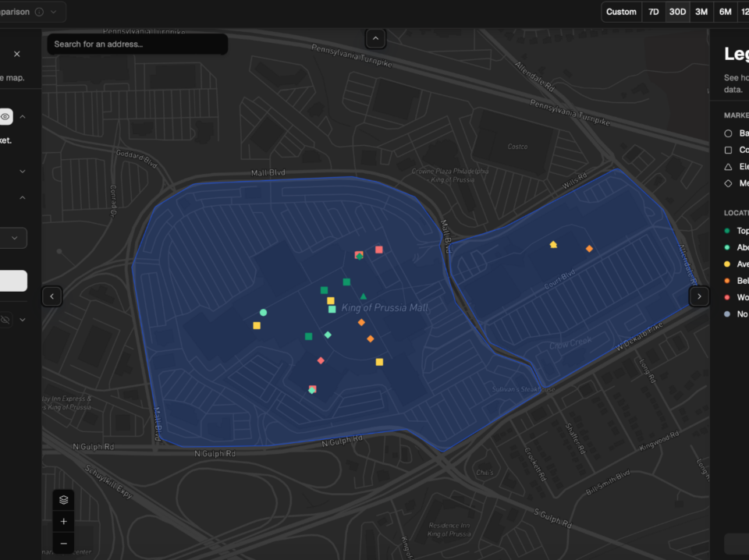The image size is (749, 560).
Task: Toggle the crossed-out eye icon in the left panel
Action: tap(5, 320)
